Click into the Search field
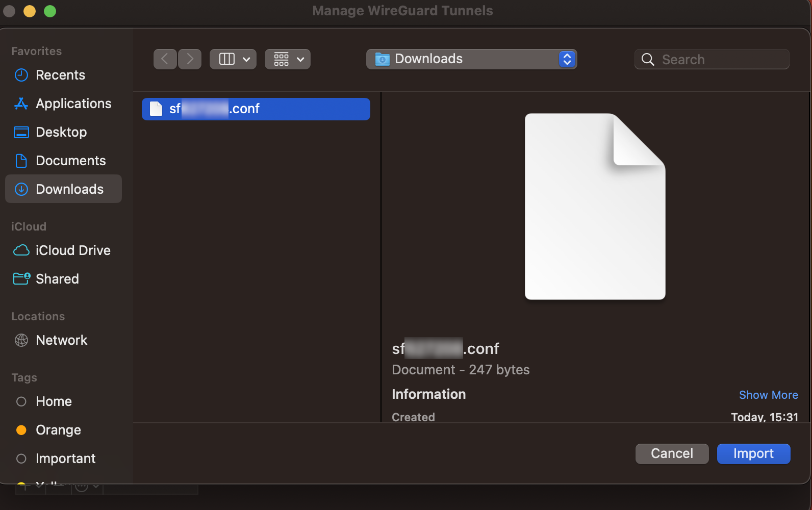 tap(712, 59)
